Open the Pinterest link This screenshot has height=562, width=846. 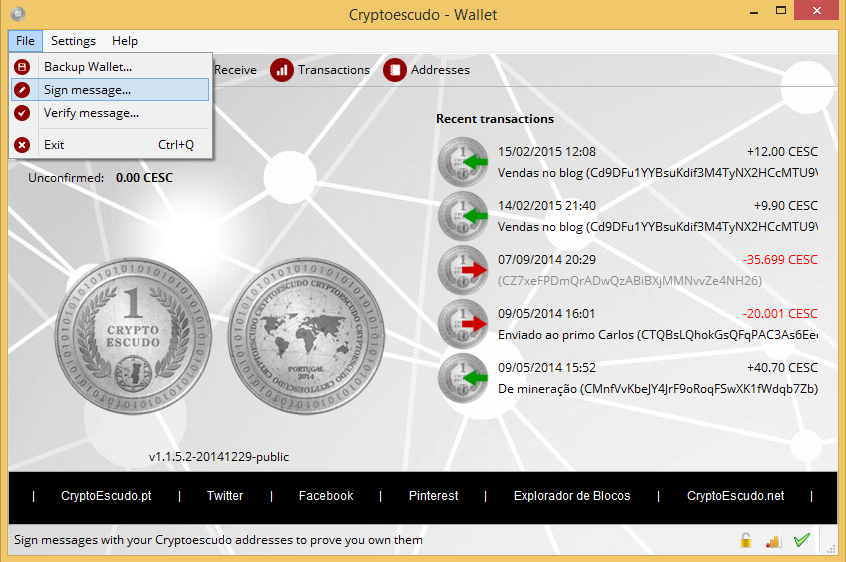point(433,496)
